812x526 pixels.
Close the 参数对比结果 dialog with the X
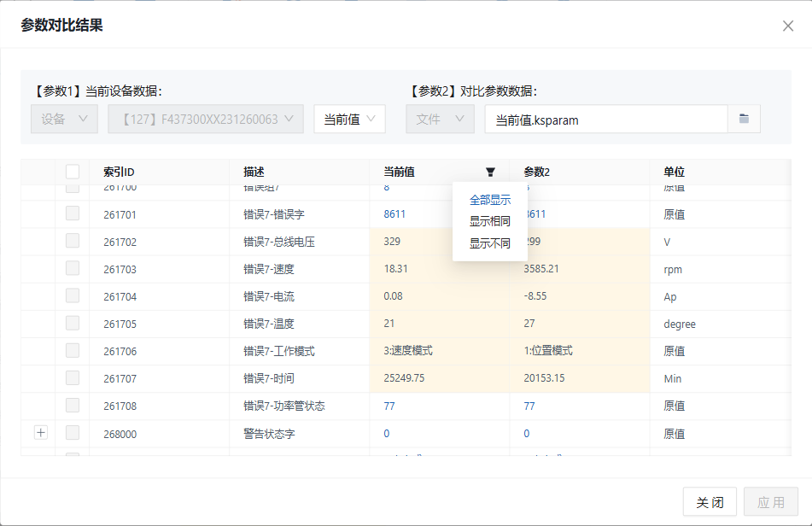(x=787, y=26)
